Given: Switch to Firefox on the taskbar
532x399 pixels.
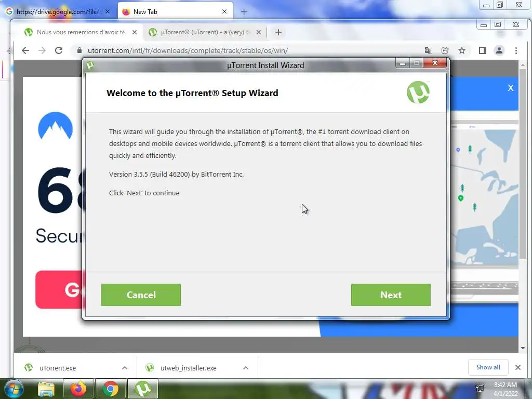Looking at the screenshot, I should [78, 389].
